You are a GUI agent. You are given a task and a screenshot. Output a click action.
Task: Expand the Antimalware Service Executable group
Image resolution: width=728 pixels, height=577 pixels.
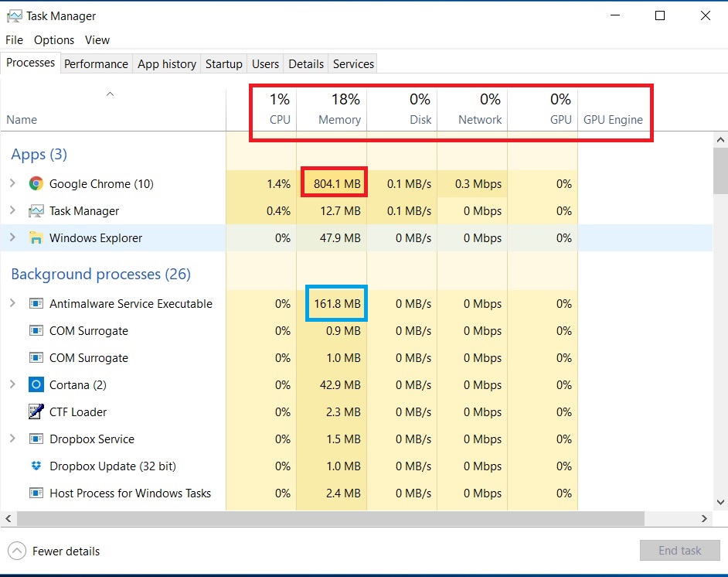(x=12, y=304)
